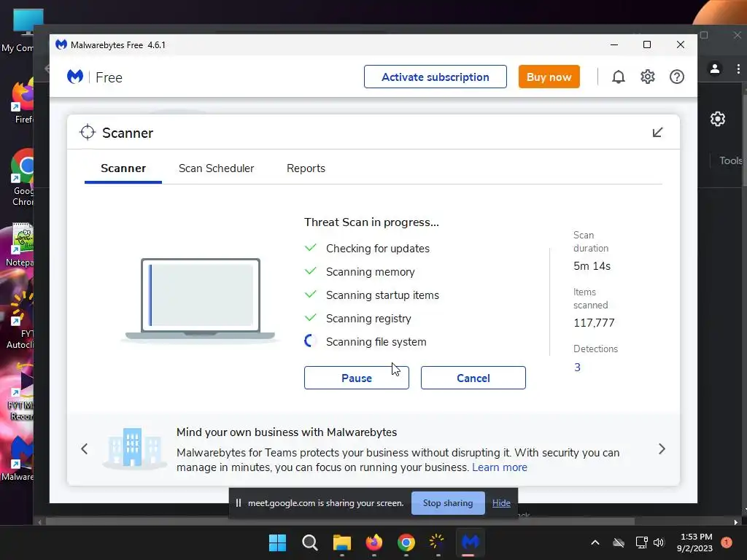Click the Malwarebytes logo beside Free

point(75,77)
